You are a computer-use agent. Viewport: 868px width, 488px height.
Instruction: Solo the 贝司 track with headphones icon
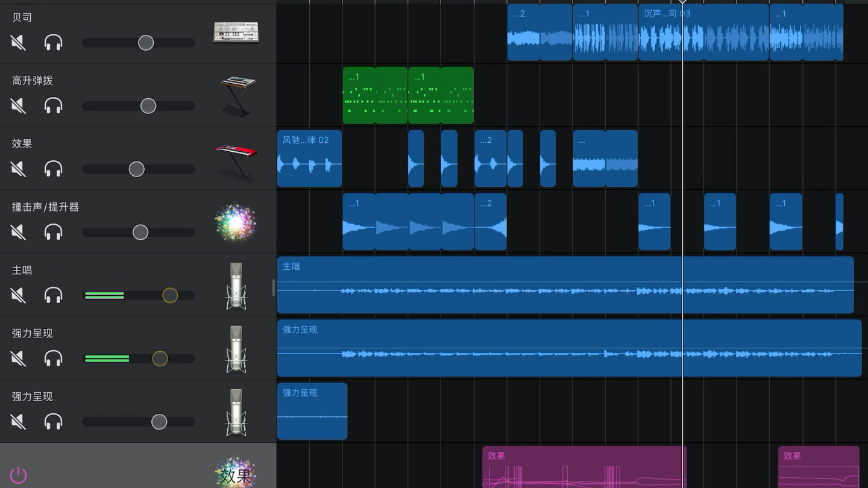click(x=54, y=42)
